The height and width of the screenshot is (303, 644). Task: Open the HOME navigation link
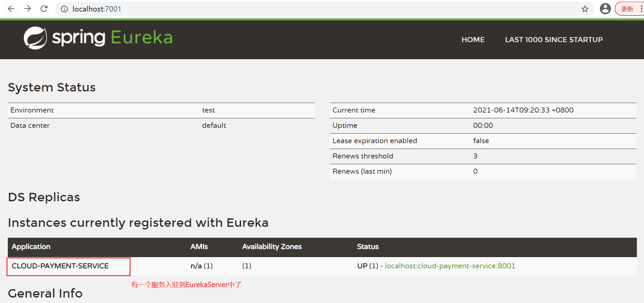coord(473,40)
